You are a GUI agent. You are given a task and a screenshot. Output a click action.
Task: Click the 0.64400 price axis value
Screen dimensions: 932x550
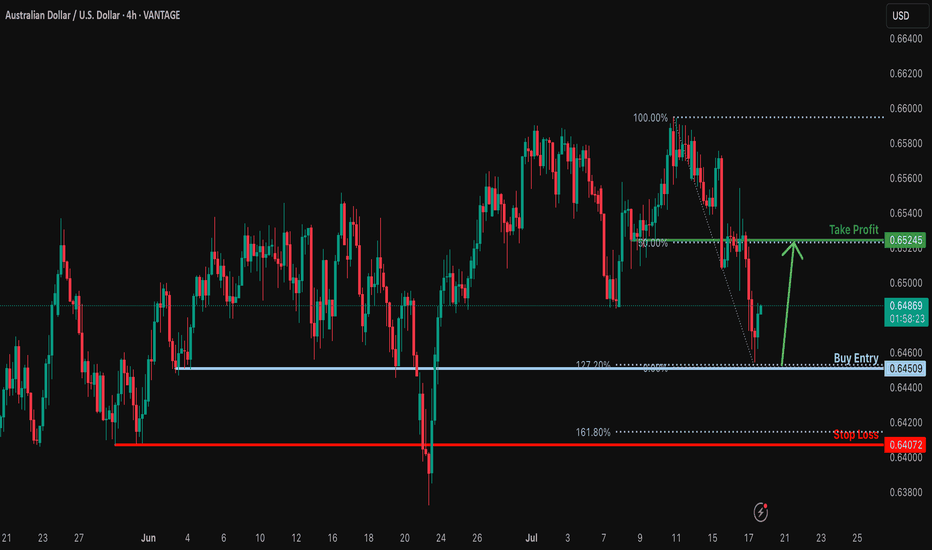click(x=906, y=388)
